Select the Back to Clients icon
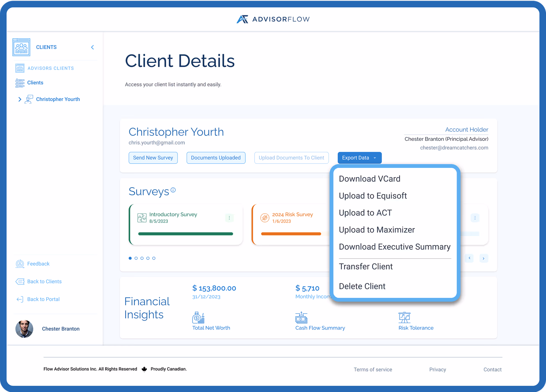 (x=20, y=281)
